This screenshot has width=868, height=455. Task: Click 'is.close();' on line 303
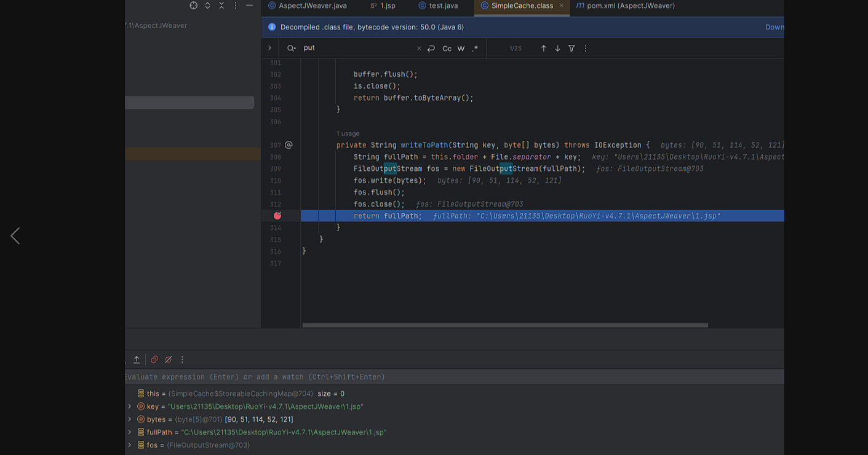377,86
